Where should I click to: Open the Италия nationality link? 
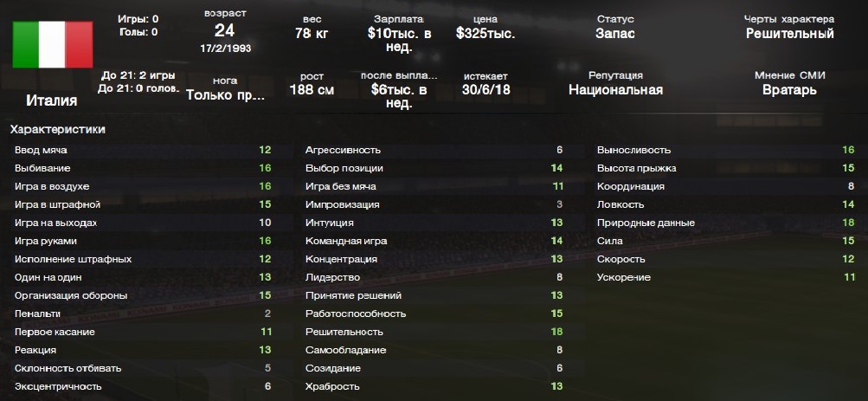point(52,100)
